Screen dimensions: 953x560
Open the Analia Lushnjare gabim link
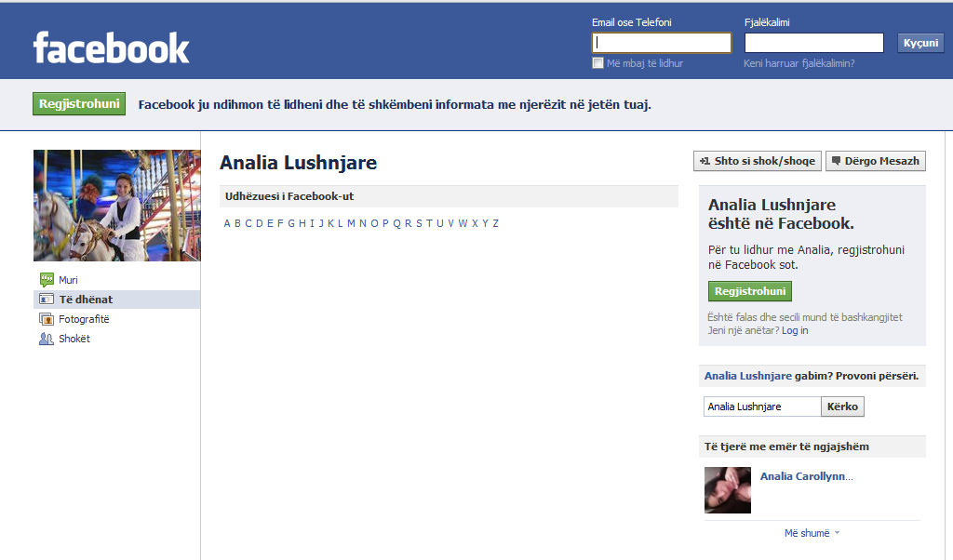pos(747,376)
